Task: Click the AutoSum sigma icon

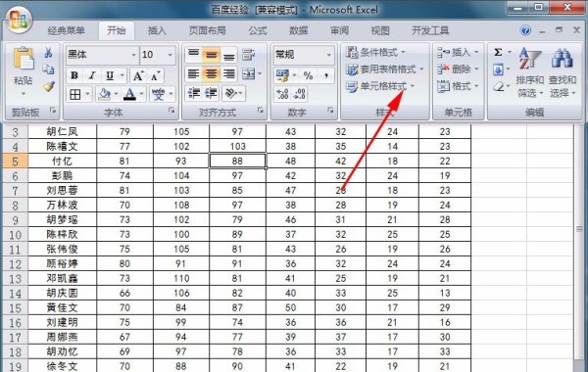Action: click(x=498, y=52)
